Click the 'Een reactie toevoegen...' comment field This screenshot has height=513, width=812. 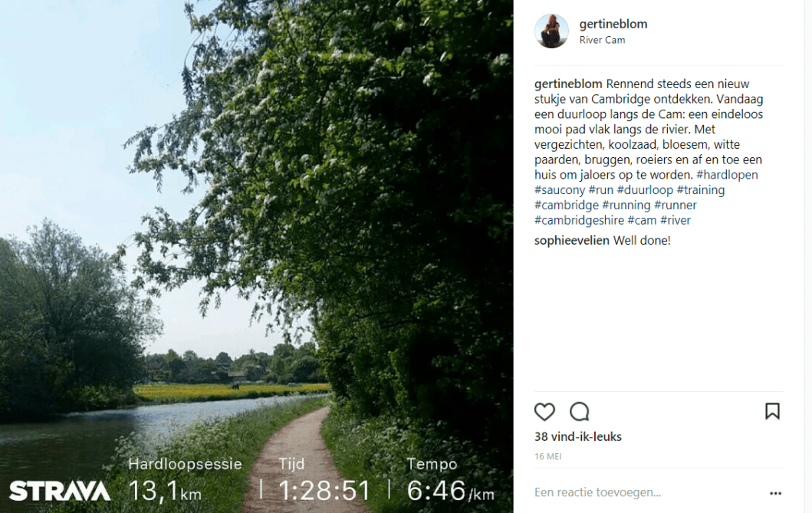(647, 492)
